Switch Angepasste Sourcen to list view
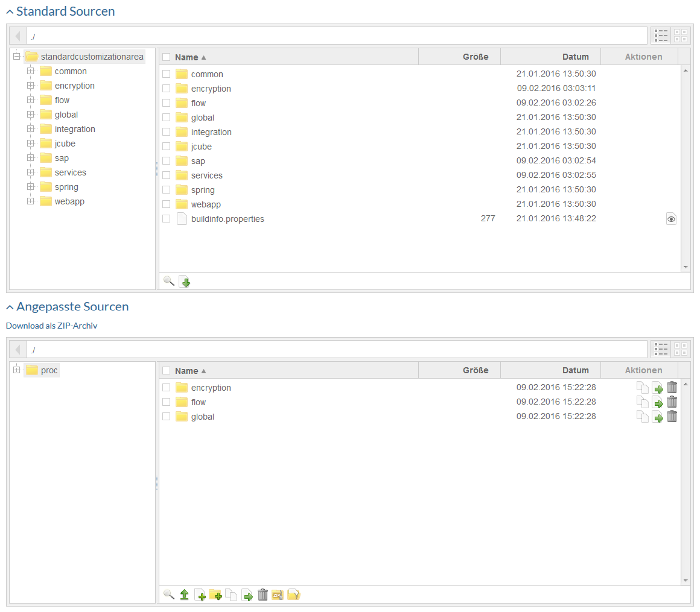 click(x=661, y=349)
